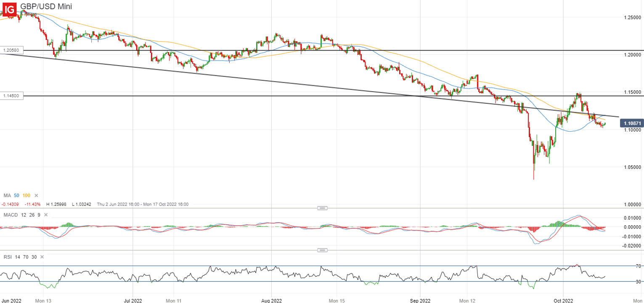Click the Oct 2022 time axis label

pos(563,301)
